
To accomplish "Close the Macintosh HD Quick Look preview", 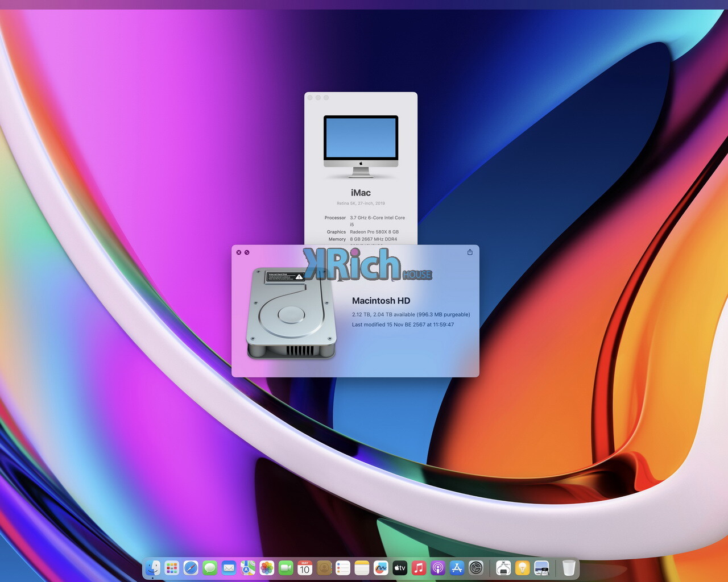I will pyautogui.click(x=239, y=252).
